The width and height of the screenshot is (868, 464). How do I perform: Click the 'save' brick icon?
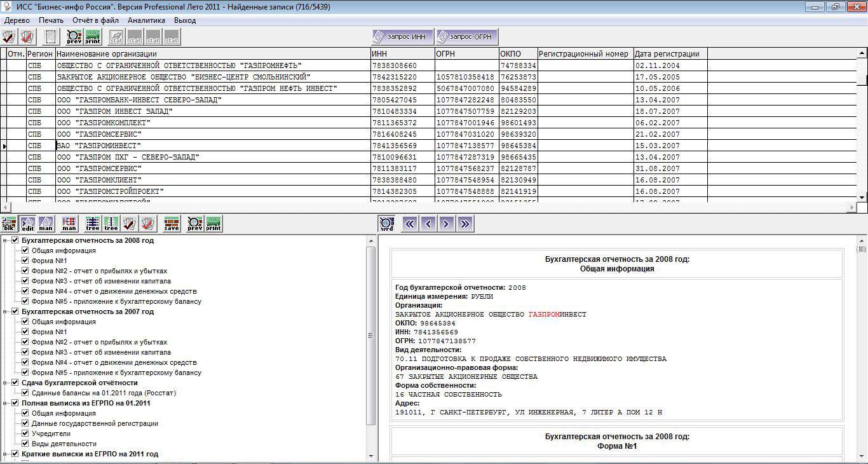172,224
